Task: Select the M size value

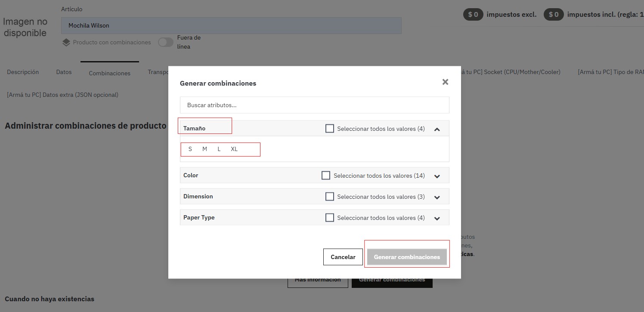Action: [204, 149]
